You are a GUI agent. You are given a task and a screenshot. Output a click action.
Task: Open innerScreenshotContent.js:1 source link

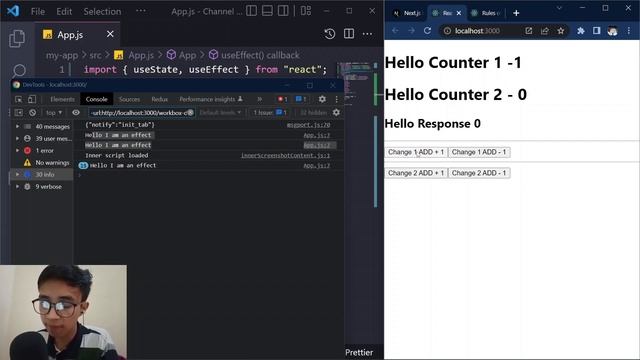pyautogui.click(x=285, y=156)
